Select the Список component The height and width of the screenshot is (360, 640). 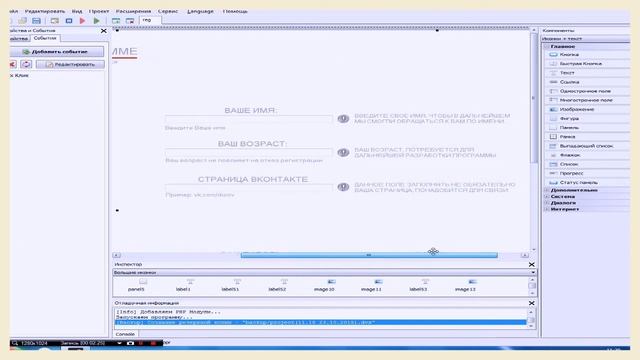click(587, 164)
